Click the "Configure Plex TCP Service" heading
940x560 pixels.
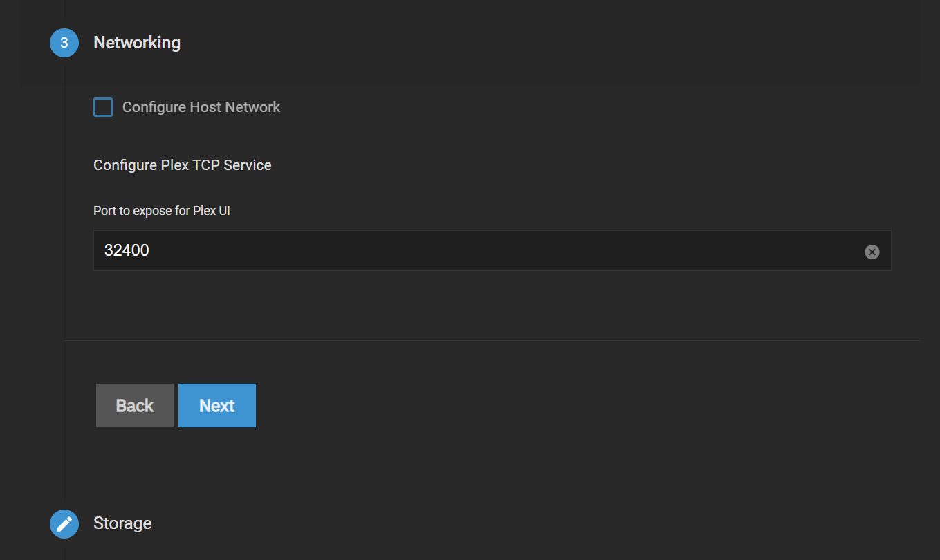[x=182, y=165]
